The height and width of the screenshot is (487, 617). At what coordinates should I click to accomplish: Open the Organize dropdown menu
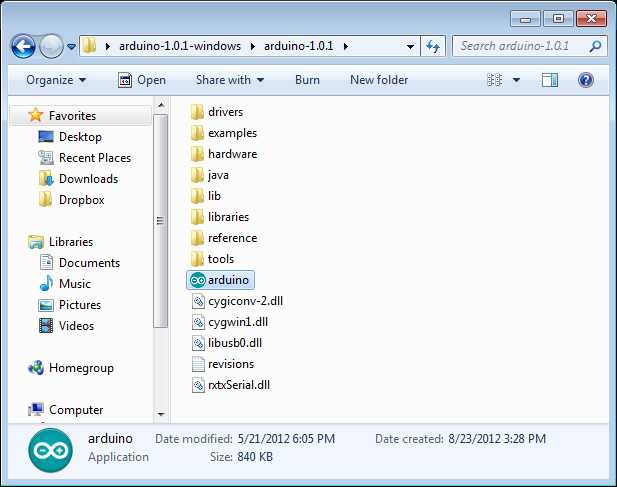pyautogui.click(x=56, y=80)
